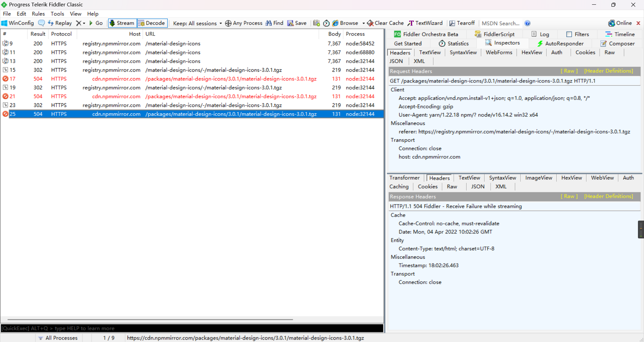
Task: Open the File menu
Action: [7, 14]
